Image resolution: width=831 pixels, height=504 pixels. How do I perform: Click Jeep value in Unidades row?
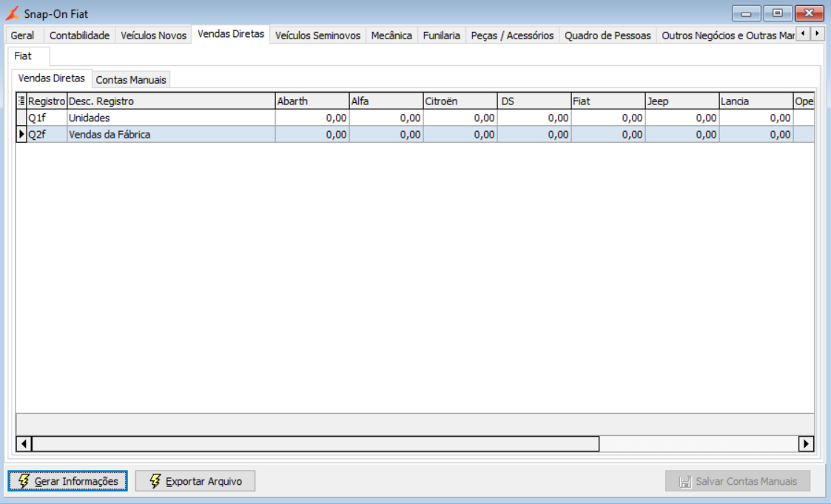[x=682, y=118]
